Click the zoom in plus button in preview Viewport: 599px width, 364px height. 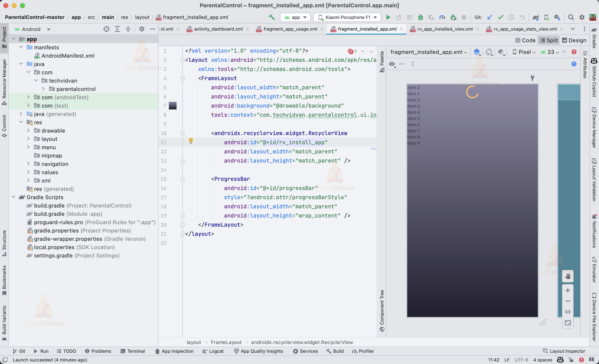pos(568,290)
